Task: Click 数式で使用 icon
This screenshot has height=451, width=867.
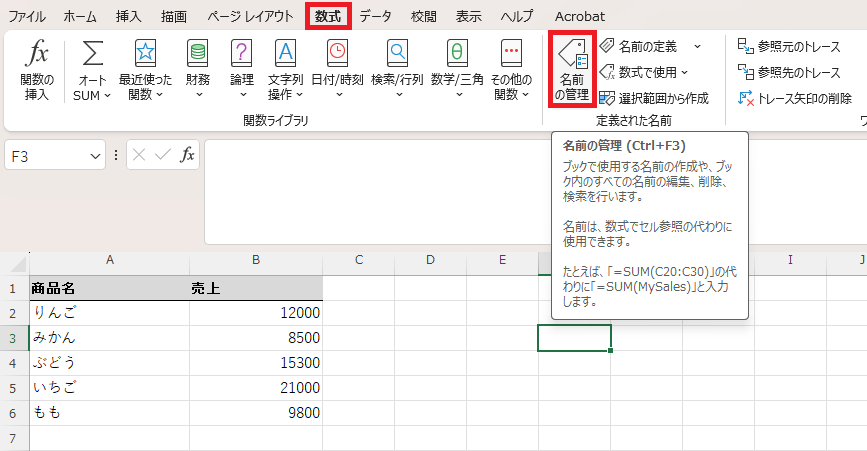Action: pyautogui.click(x=607, y=72)
